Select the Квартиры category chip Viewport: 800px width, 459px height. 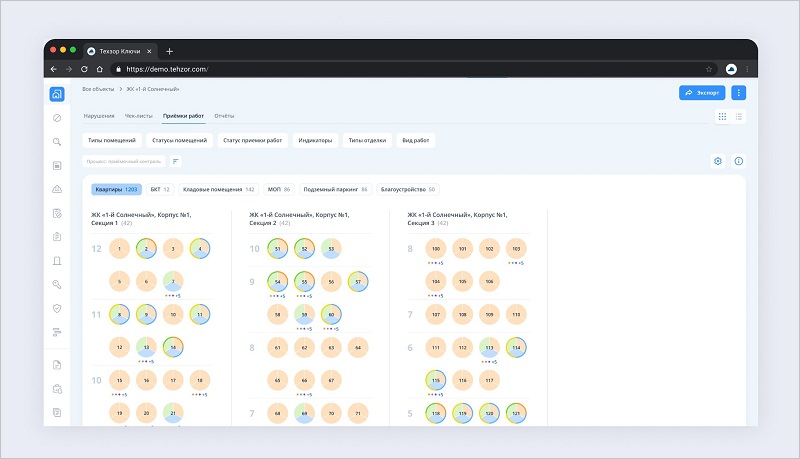(116, 189)
